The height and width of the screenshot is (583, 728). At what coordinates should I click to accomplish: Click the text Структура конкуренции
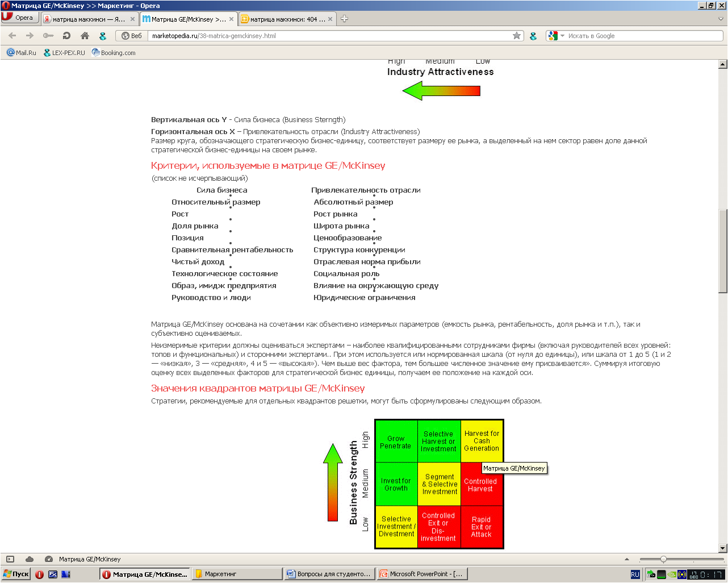click(x=359, y=250)
